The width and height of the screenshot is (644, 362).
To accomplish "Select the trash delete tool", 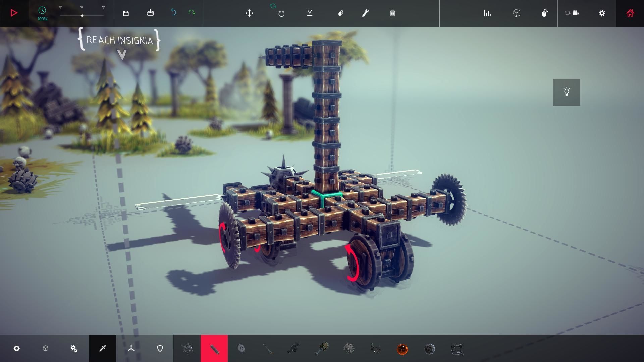I will coord(392,13).
